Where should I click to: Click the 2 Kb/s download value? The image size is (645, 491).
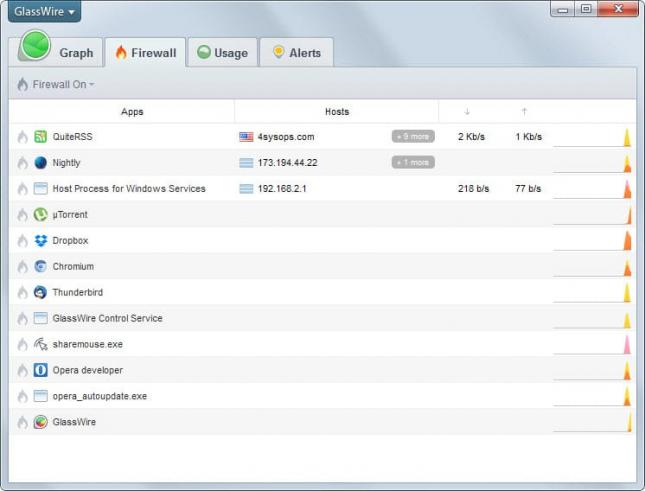click(x=471, y=137)
